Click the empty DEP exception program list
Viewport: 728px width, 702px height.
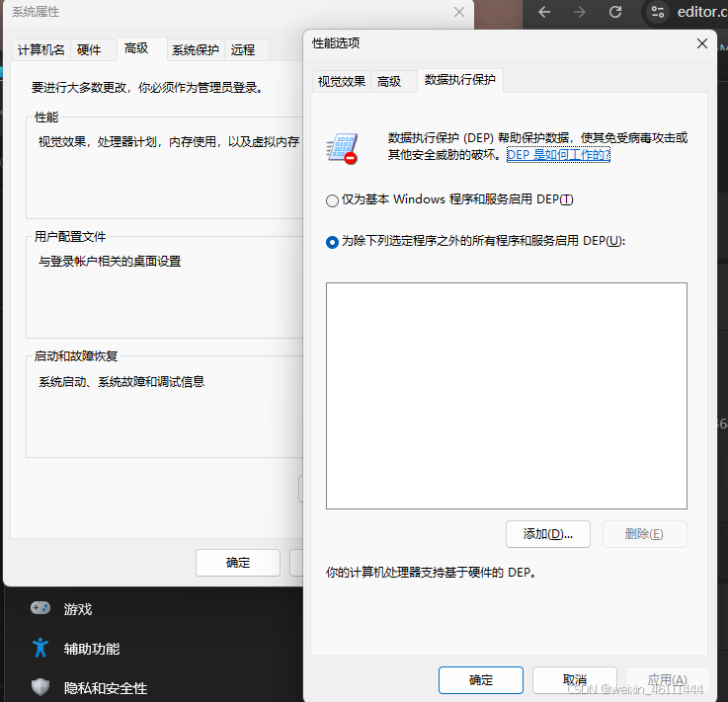click(x=507, y=396)
